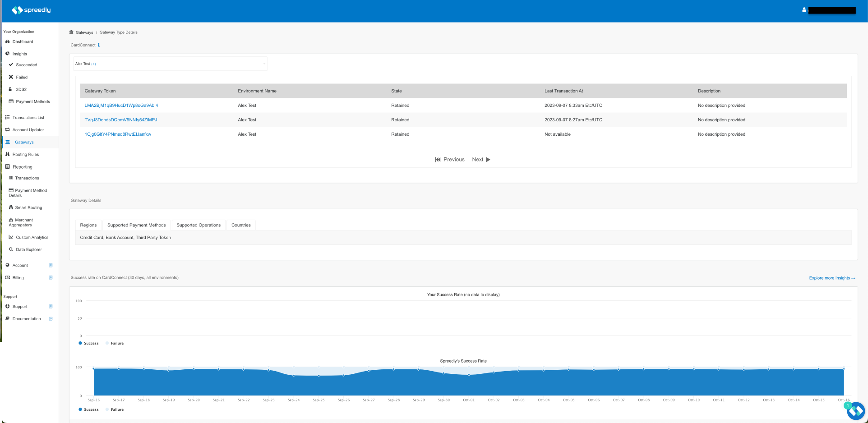Toggle Failure legend in Spreedly's Success Rate chart
Screen dimensions: 868x423
(115, 409)
